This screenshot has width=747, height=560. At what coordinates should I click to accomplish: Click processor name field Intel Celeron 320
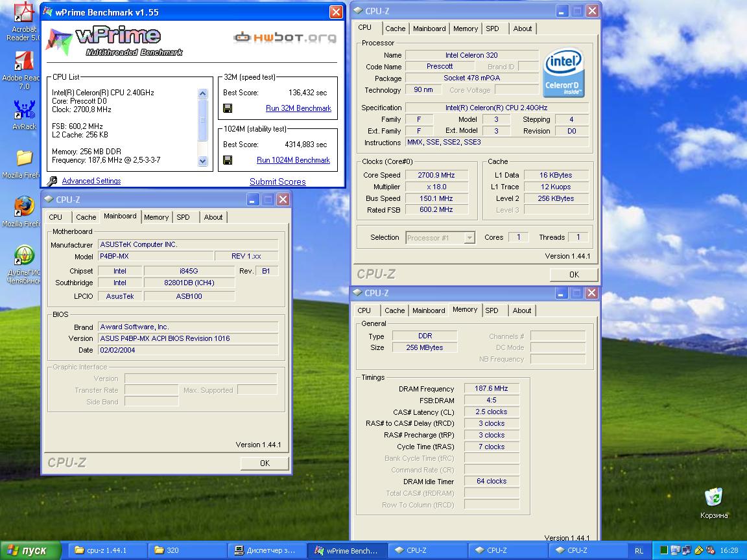pyautogui.click(x=471, y=55)
